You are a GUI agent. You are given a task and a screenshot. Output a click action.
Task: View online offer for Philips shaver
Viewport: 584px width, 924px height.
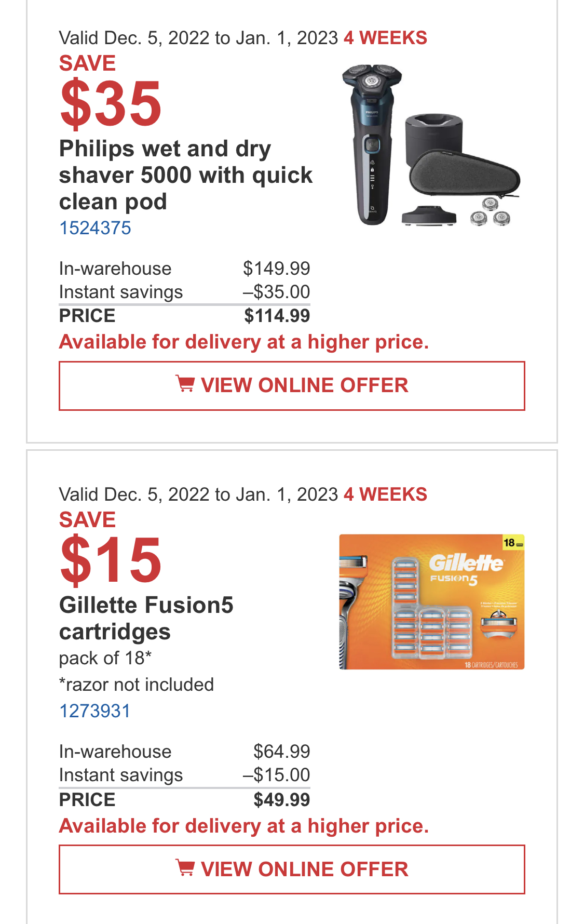tap(292, 385)
